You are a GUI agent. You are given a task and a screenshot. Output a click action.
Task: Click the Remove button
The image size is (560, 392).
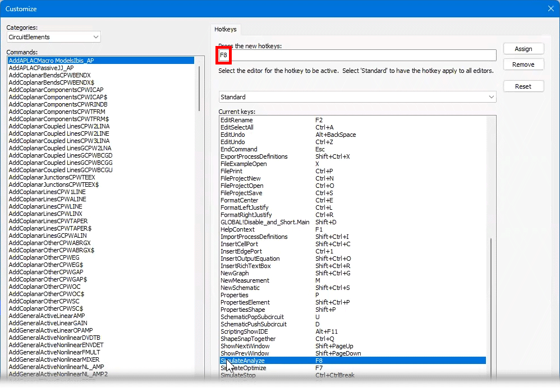[x=523, y=64]
